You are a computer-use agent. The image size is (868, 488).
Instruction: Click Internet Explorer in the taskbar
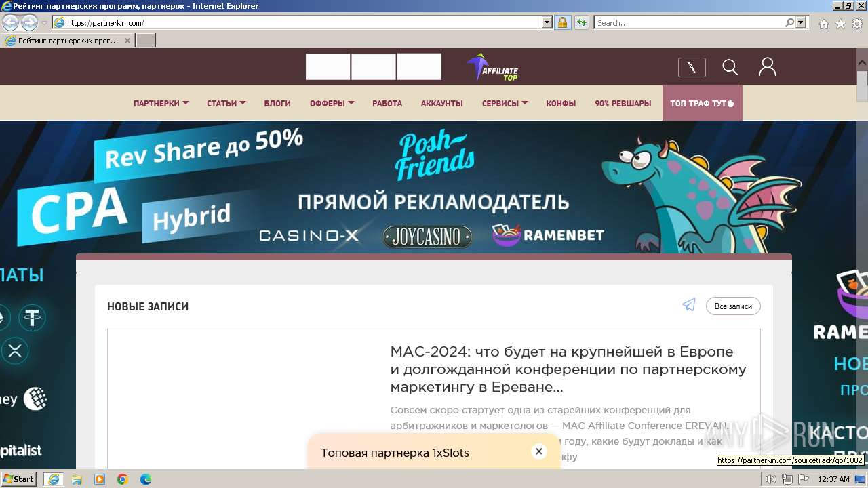tap(54, 479)
